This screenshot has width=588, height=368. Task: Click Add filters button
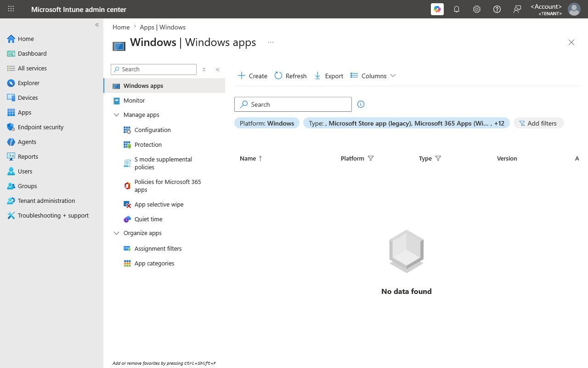click(538, 123)
